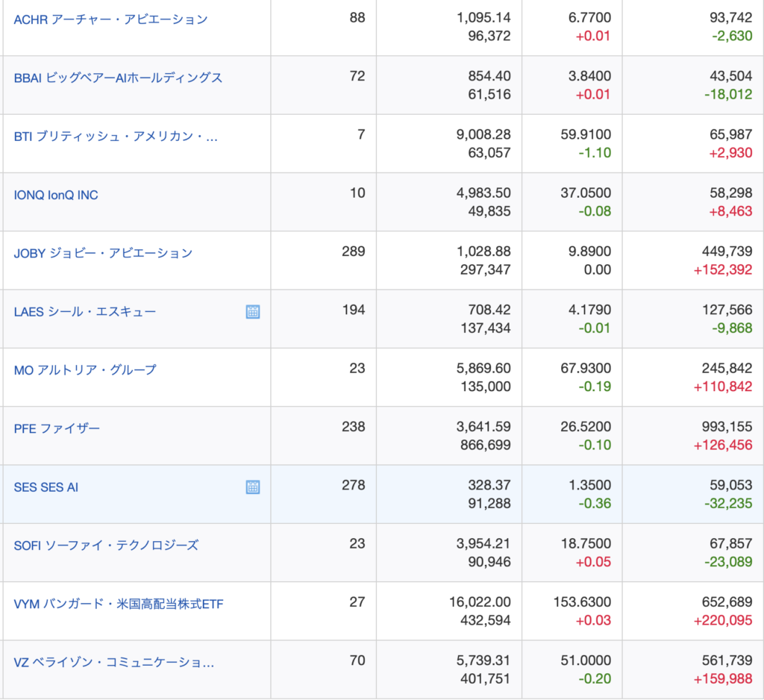Click the calendar icon in the SES AI row
The width and height of the screenshot is (764, 700).
pyautogui.click(x=253, y=487)
